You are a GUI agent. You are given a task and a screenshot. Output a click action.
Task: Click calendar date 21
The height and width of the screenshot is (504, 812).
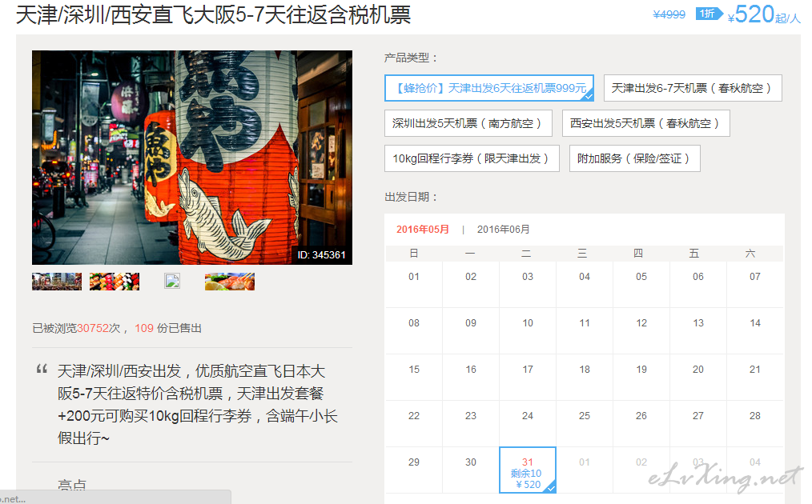pos(755,370)
